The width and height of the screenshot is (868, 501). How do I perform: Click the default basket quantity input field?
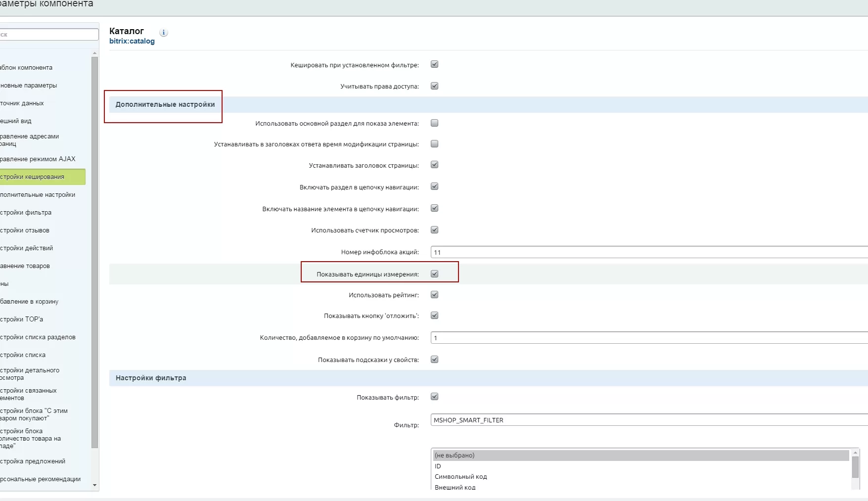[x=649, y=338]
